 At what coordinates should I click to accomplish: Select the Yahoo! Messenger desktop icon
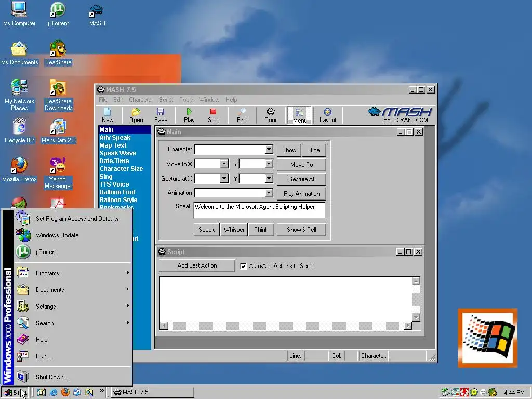click(x=58, y=174)
